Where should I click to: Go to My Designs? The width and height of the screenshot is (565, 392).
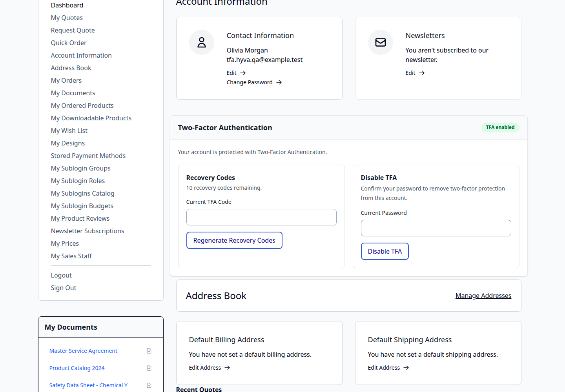[x=68, y=143]
